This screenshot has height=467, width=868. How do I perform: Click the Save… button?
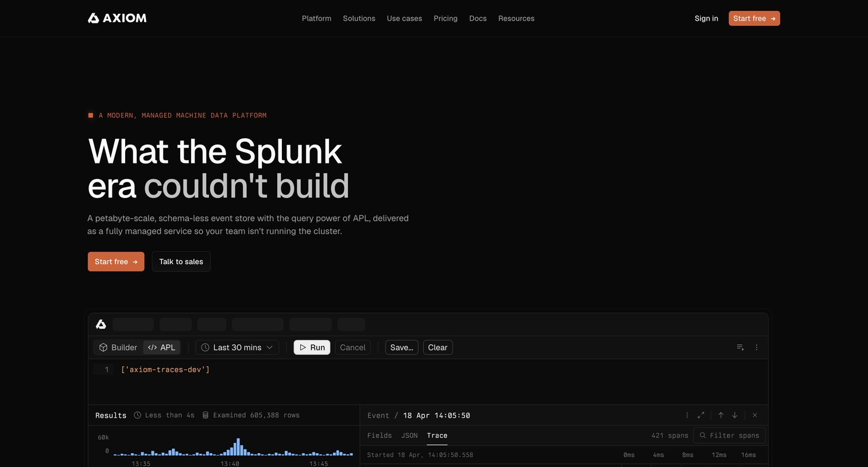pos(401,348)
